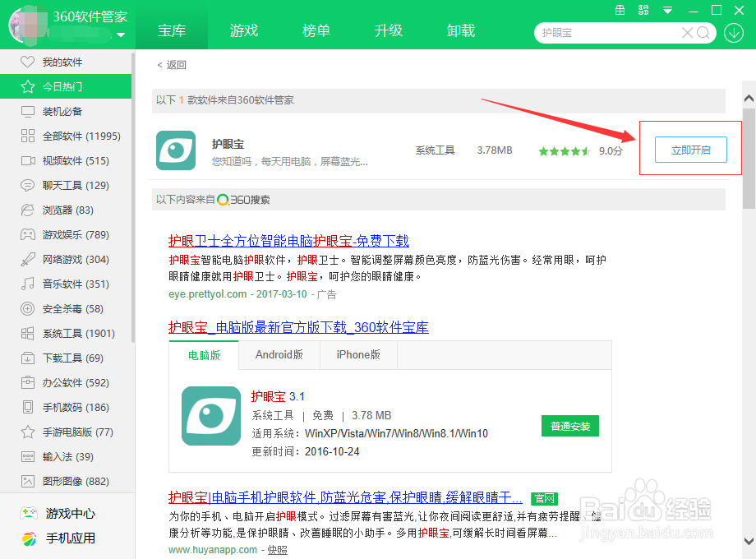Open 护眼宝_电脑版最新官方版下载 link
The width and height of the screenshot is (756, 559).
[298, 327]
